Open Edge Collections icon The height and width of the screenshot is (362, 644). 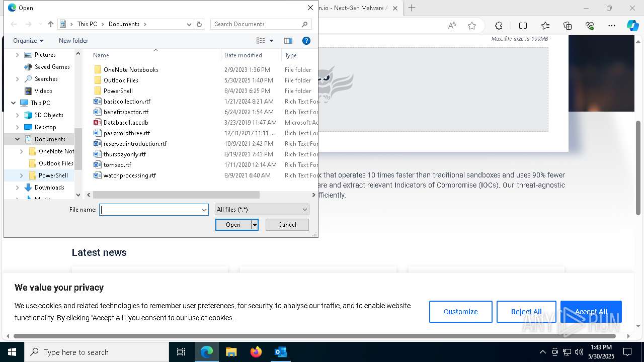point(568,26)
